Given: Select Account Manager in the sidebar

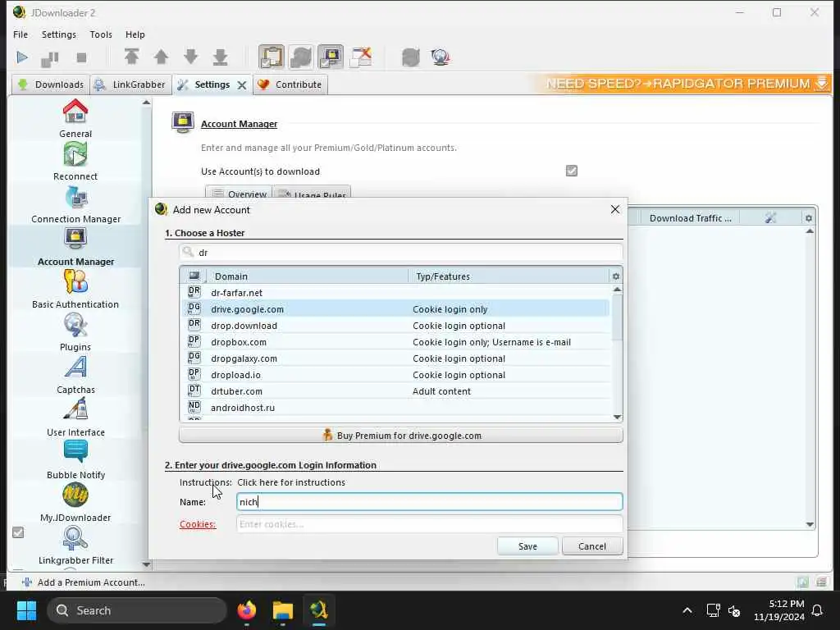Looking at the screenshot, I should point(75,247).
